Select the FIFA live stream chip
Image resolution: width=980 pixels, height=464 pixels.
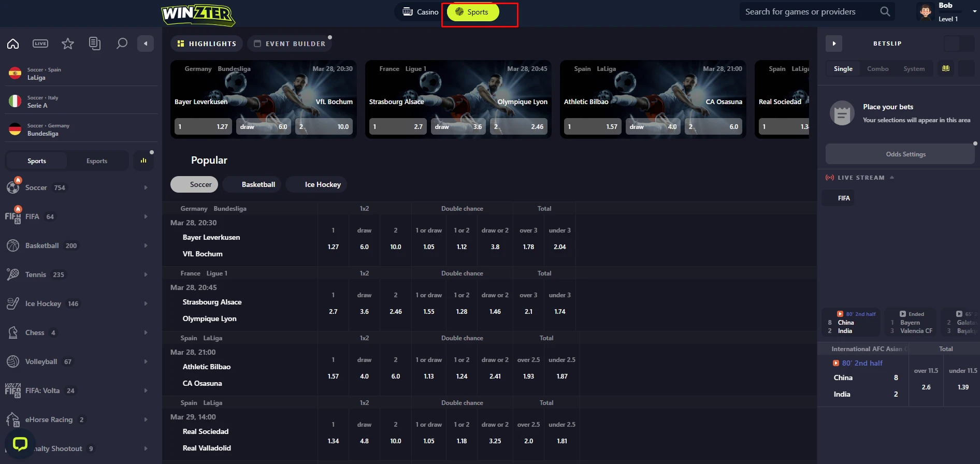(x=838, y=198)
